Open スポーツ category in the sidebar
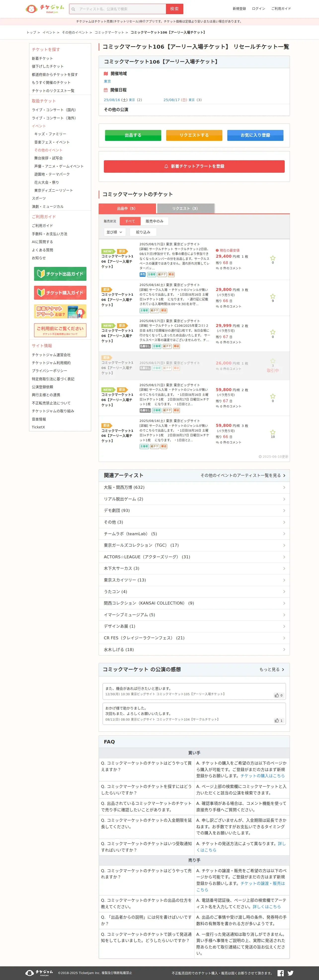The image size is (319, 980). (x=39, y=198)
